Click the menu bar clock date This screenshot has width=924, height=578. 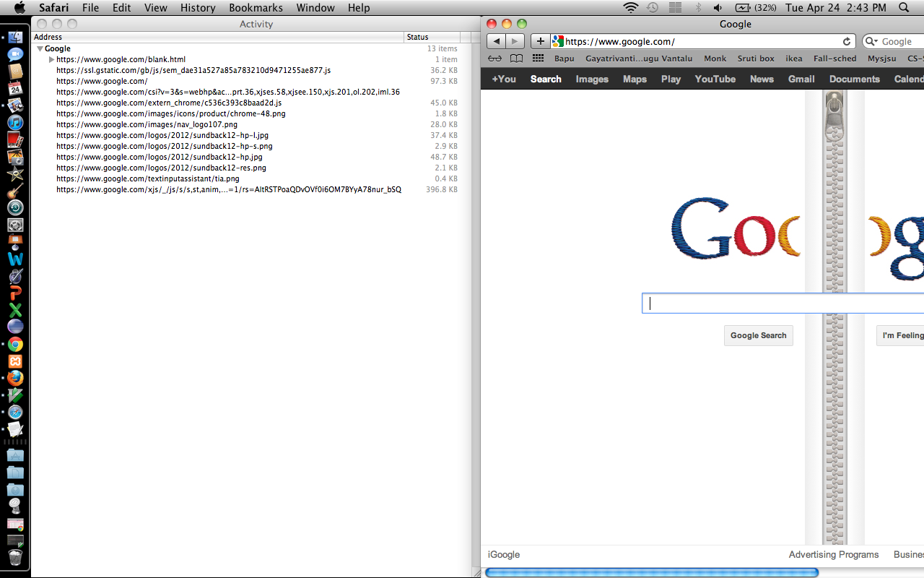pos(835,8)
